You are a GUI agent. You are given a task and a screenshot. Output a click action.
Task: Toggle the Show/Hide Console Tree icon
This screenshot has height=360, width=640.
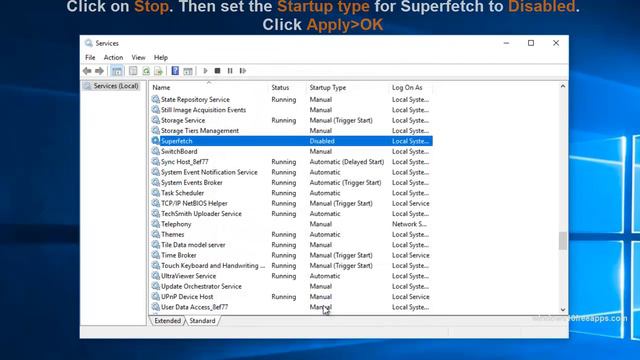point(117,71)
